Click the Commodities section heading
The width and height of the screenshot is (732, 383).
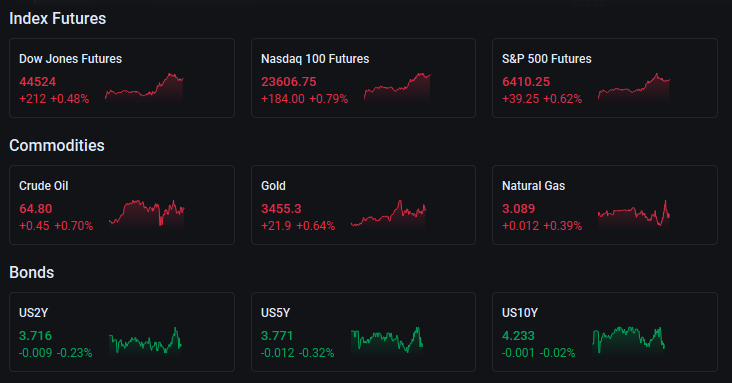(x=57, y=146)
